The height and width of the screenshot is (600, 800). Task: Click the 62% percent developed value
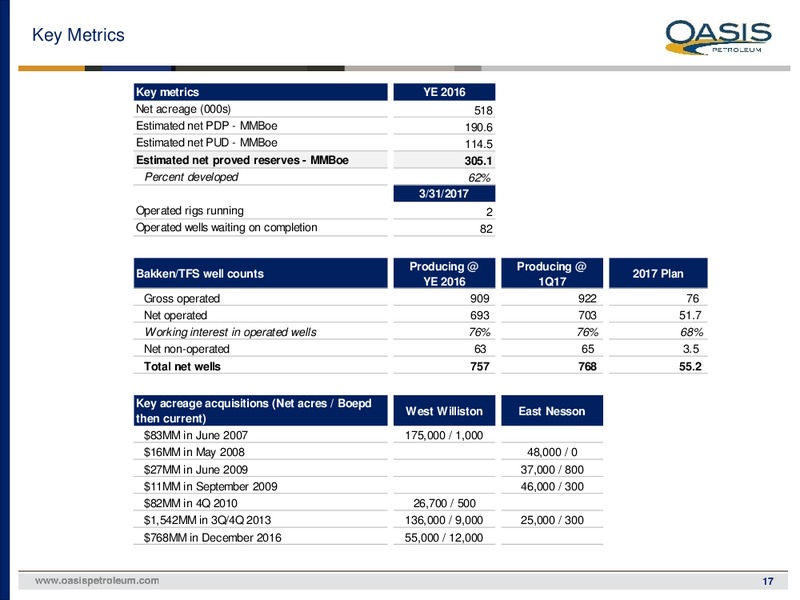(x=480, y=178)
